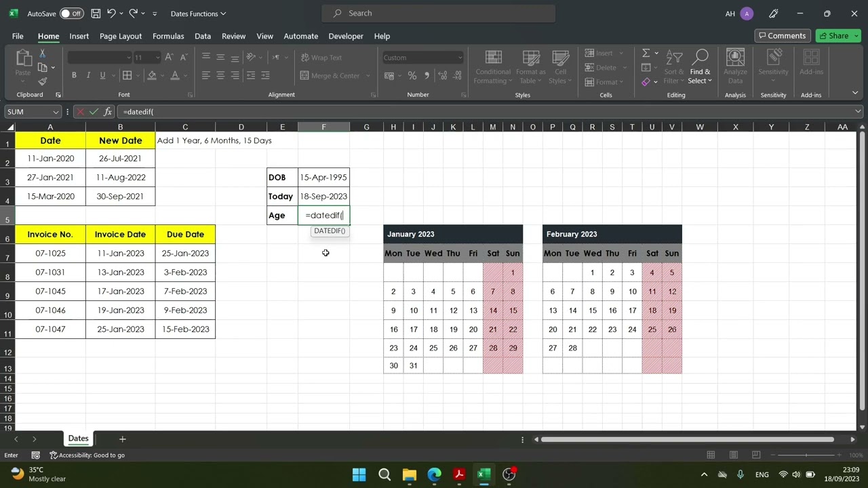
Task: Click the Share button
Action: point(838,36)
